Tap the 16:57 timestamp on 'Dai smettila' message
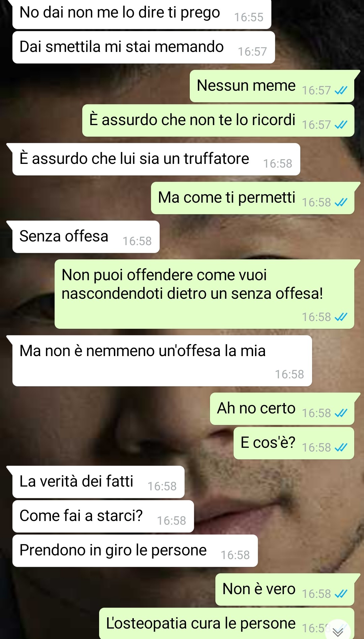Image resolution: width=364 pixels, height=639 pixels. tap(252, 52)
